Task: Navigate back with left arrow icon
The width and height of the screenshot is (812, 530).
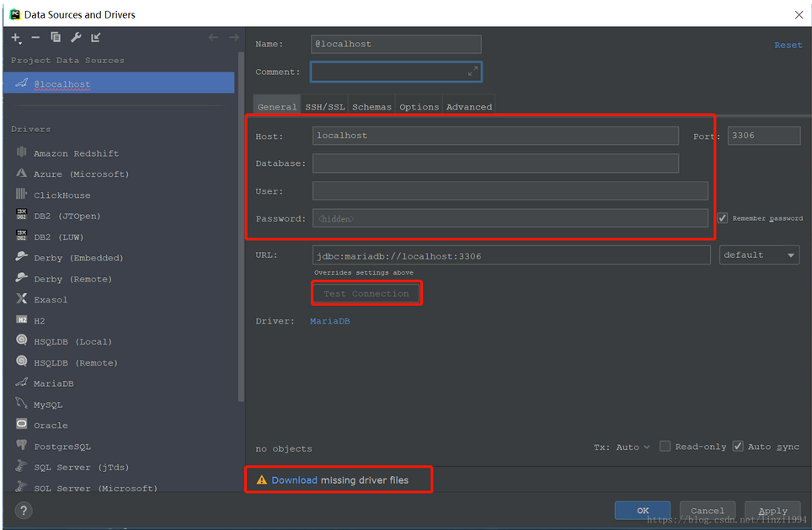Action: coord(213,37)
